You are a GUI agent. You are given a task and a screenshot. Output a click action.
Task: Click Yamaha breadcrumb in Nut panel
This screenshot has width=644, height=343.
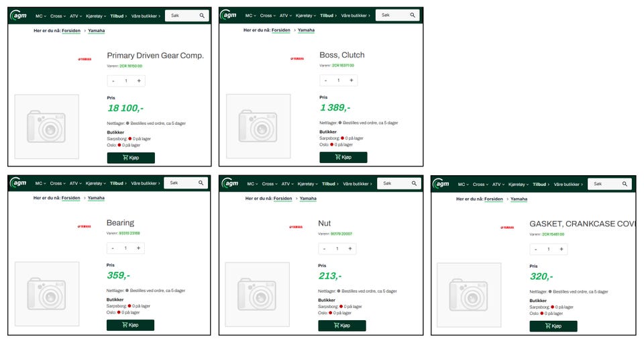point(308,199)
